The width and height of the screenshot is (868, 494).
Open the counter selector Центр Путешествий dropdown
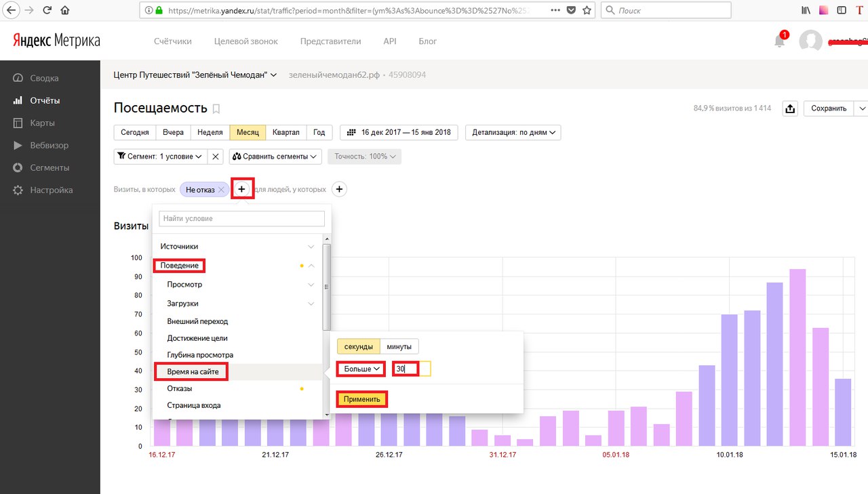195,75
